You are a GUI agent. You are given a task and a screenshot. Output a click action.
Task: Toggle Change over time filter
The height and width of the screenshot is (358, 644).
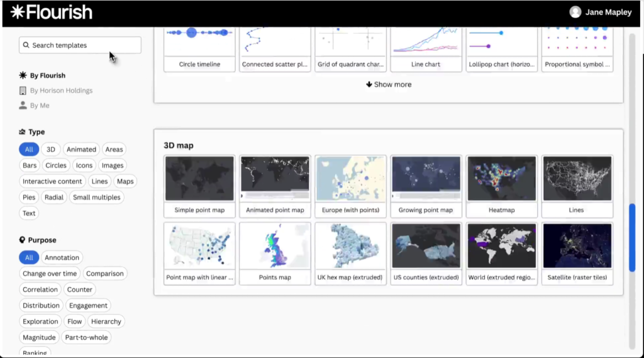50,274
